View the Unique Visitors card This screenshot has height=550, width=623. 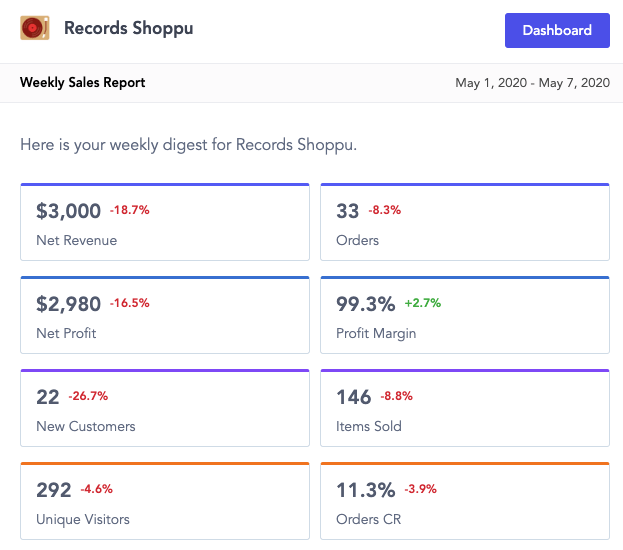[165, 501]
